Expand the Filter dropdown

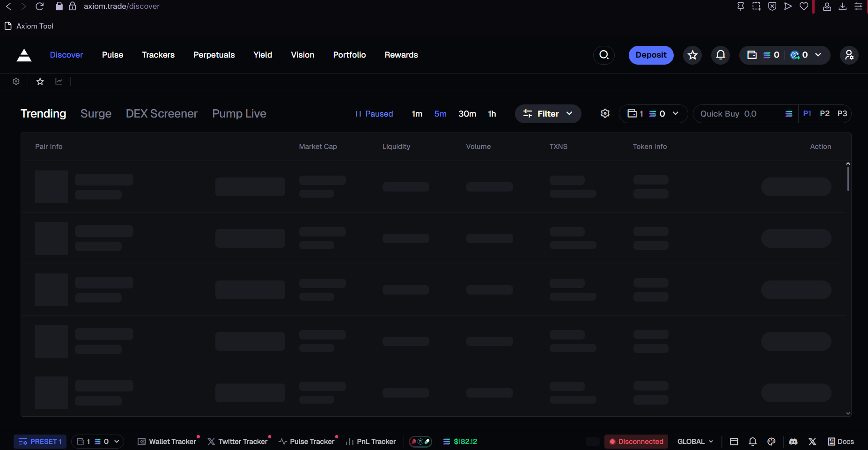(548, 114)
